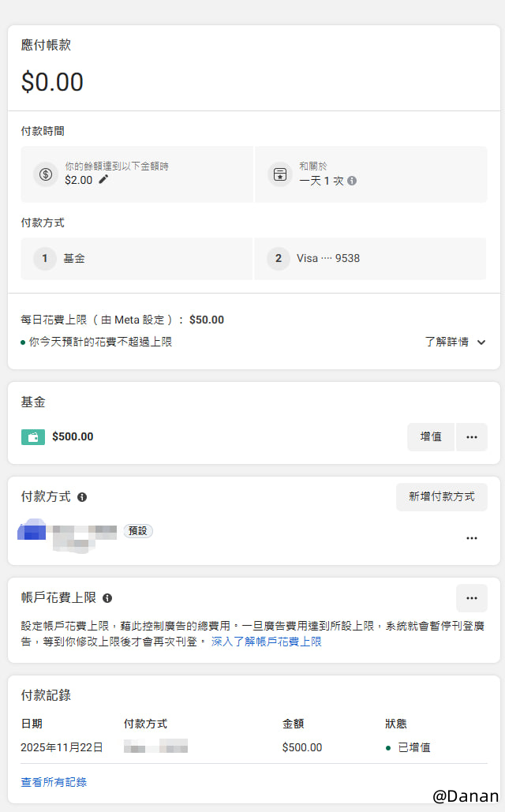Viewport: 505px width, 812px height.
Task: Click the calendar star icon beside 和關於
Action: click(x=279, y=174)
